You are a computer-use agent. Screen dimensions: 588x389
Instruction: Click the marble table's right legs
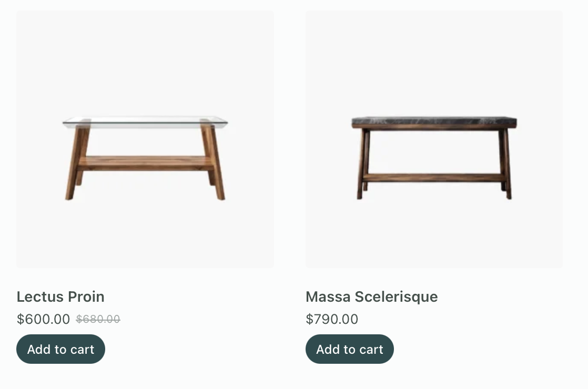tap(505, 163)
